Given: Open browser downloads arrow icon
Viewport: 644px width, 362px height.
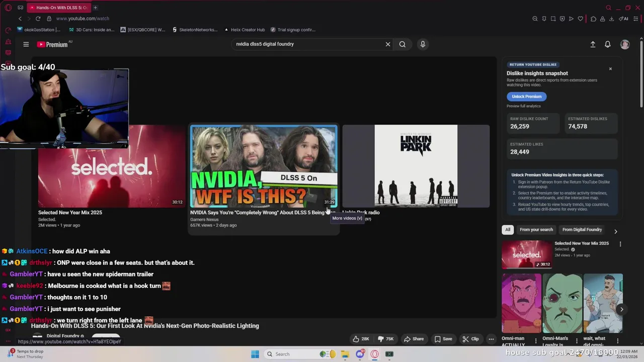Looking at the screenshot, I should coord(611,19).
